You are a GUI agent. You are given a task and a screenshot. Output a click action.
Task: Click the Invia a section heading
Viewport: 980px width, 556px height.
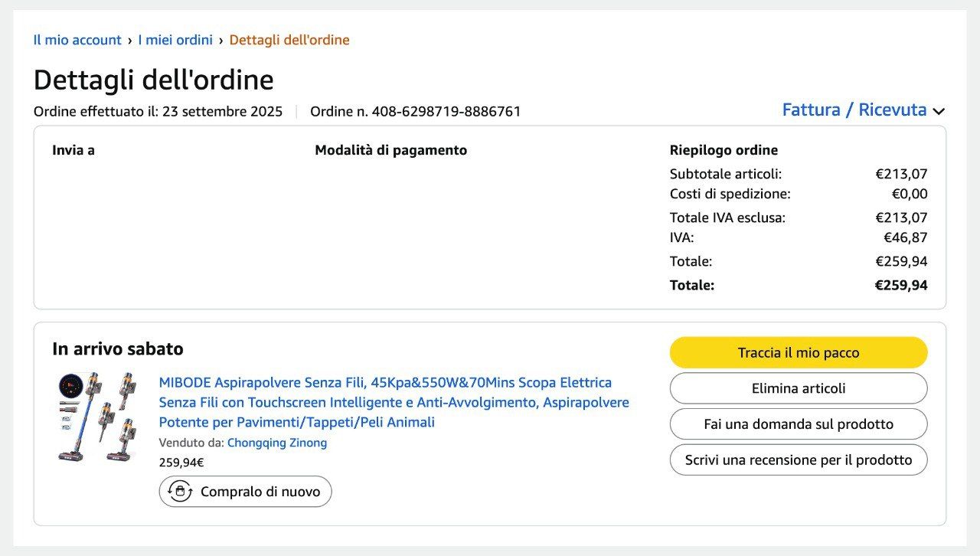pos(73,150)
